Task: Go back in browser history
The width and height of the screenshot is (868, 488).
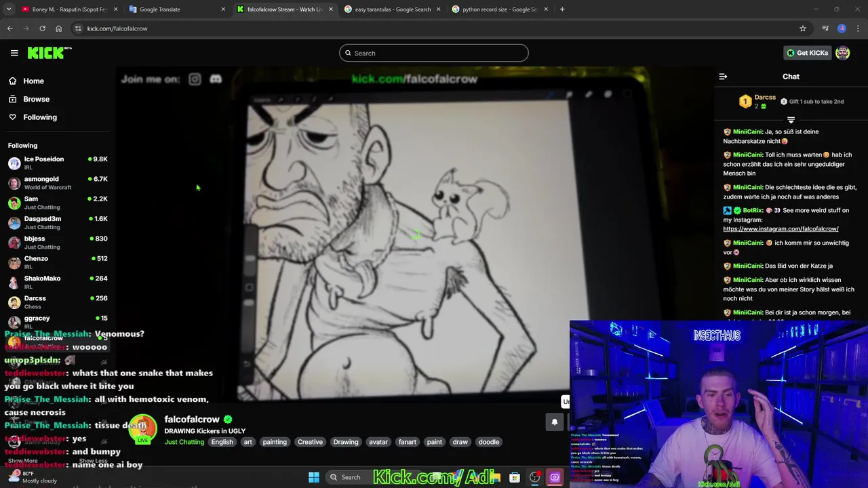Action: (x=9, y=28)
